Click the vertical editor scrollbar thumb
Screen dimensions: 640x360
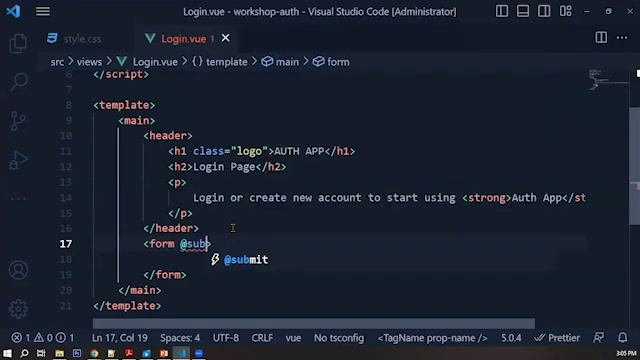(x=634, y=166)
